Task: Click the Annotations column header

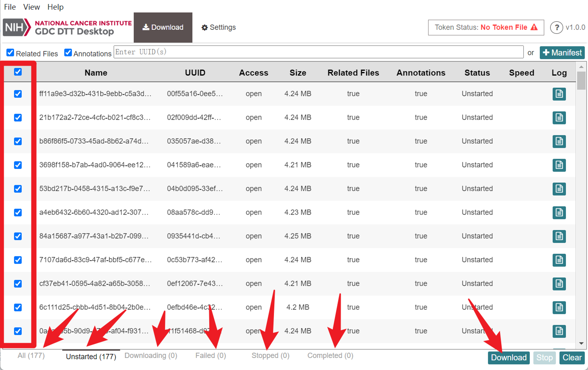Action: pos(421,73)
